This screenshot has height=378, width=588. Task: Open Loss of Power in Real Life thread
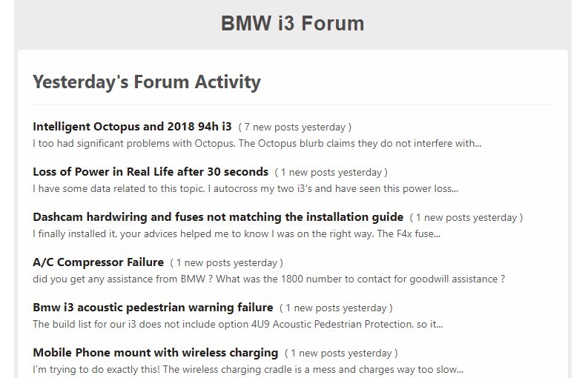[151, 172]
